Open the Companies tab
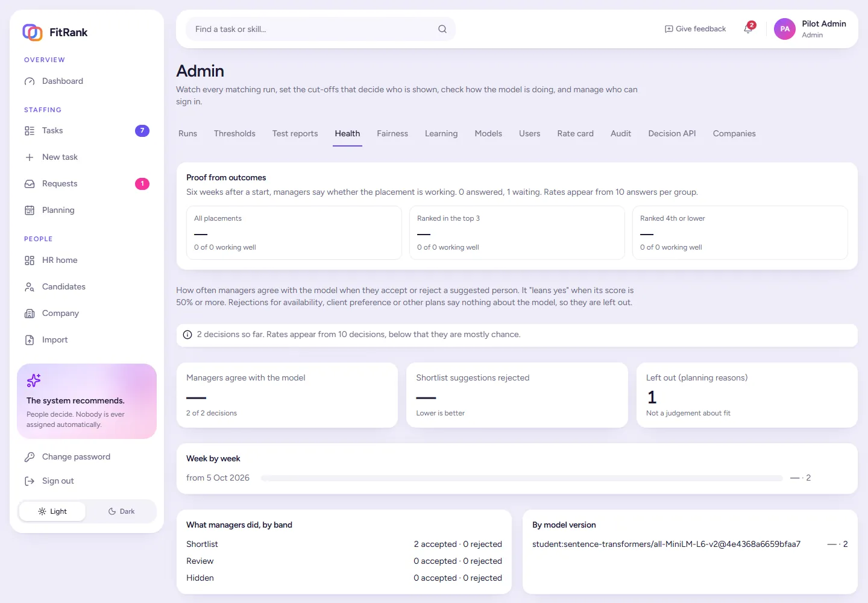 (734, 134)
